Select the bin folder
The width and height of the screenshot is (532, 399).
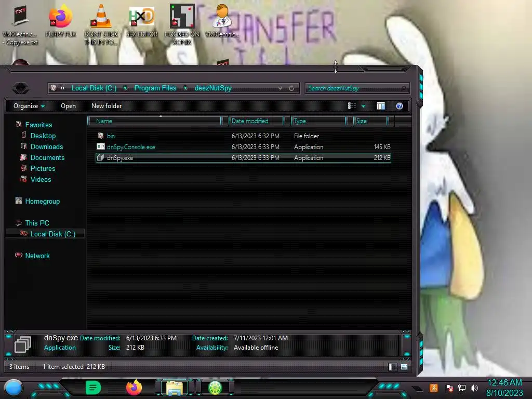pyautogui.click(x=243, y=136)
